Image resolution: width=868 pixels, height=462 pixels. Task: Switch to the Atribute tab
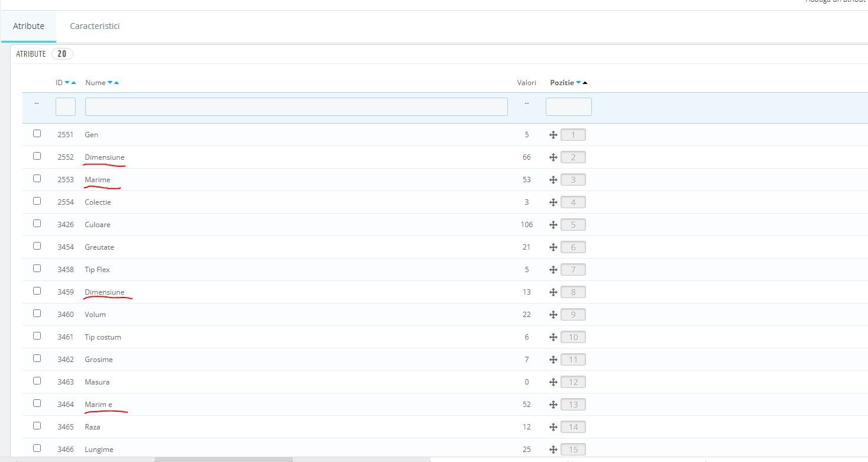pos(28,26)
